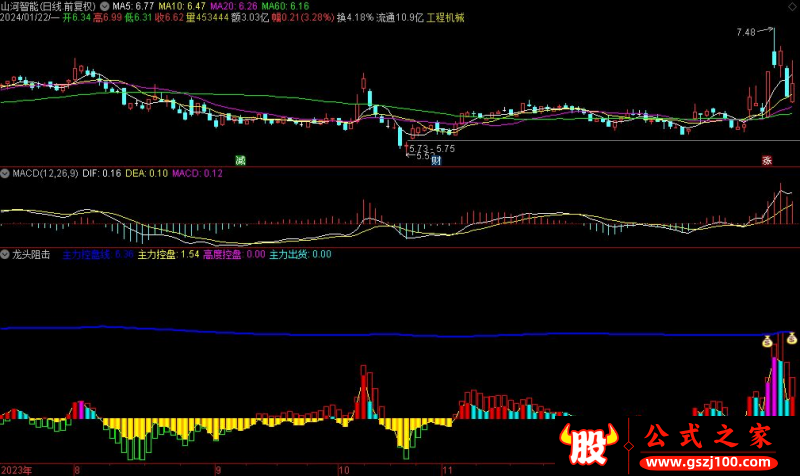Click the arrow beside the 5.5 low label

click(x=410, y=156)
